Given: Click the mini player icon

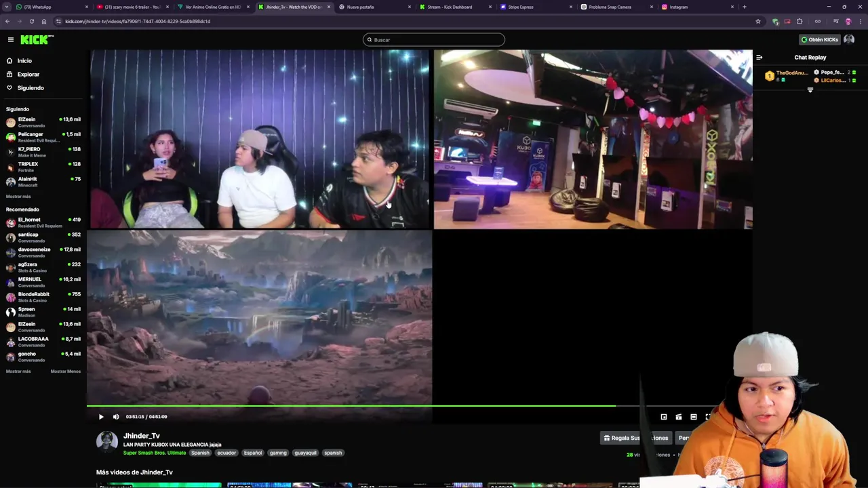Looking at the screenshot, I should coord(664,417).
